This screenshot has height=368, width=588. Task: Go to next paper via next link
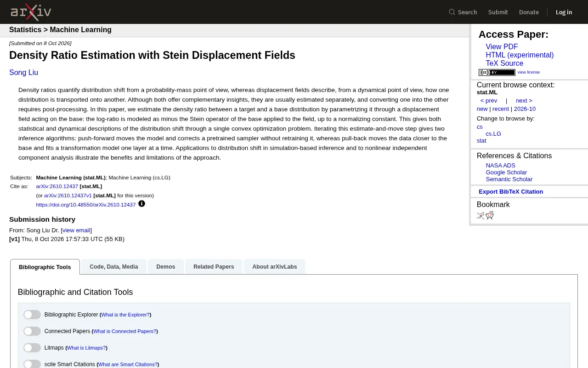tap(524, 101)
